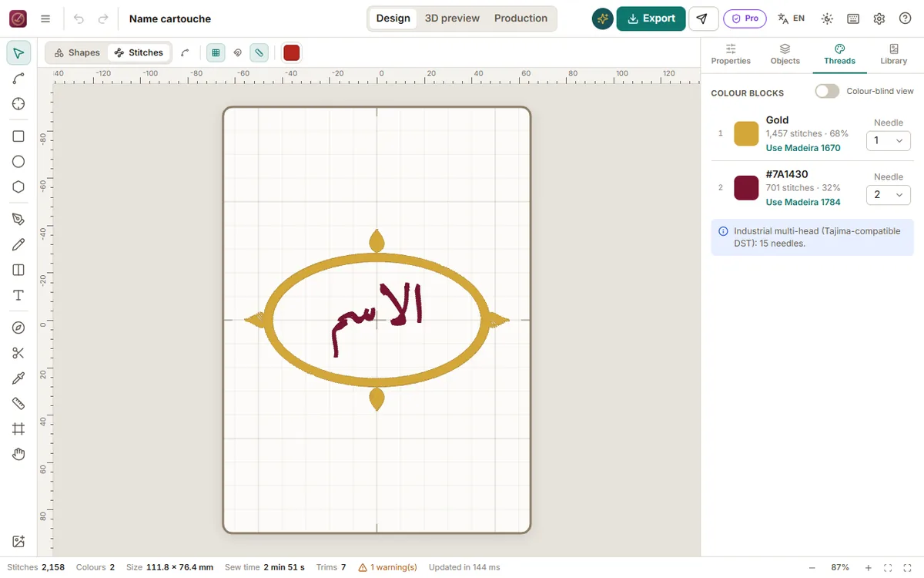Choose the crosshair target tool
Image resolution: width=924 pixels, height=578 pixels.
(x=18, y=104)
